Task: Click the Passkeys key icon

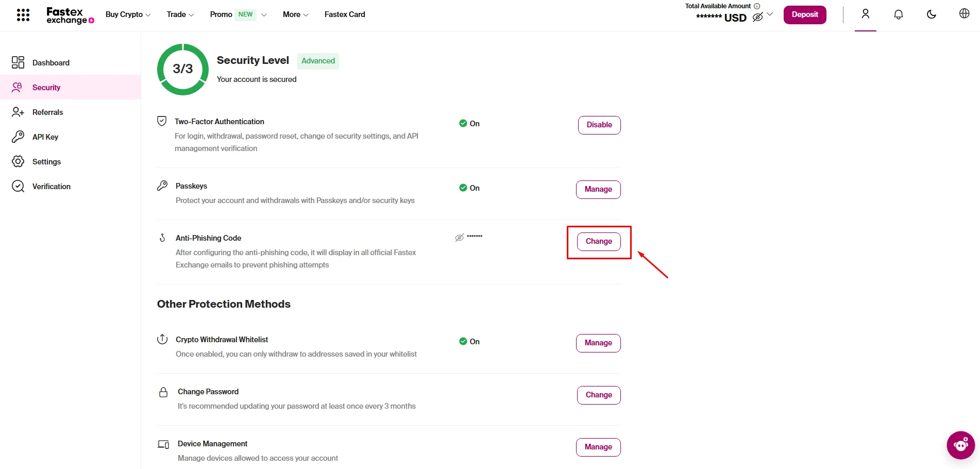Action: pyautogui.click(x=162, y=186)
